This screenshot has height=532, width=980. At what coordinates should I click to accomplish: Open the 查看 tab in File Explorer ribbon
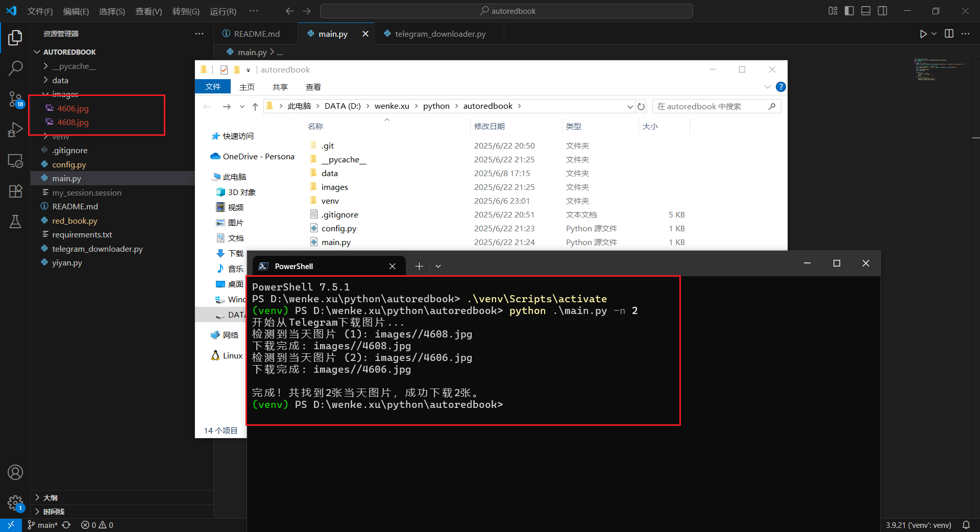coord(313,87)
